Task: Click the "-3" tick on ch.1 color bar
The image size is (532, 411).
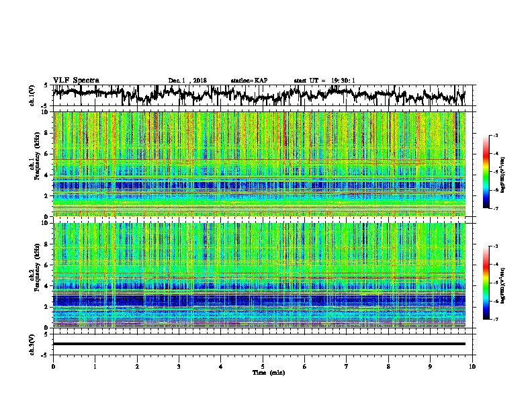Action: [495, 136]
